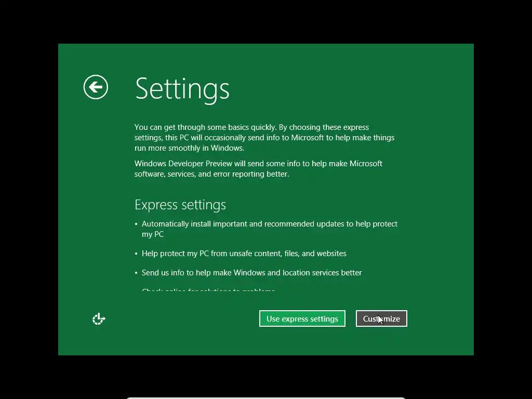Click the Use express settings button
The image size is (532, 399).
(302, 318)
